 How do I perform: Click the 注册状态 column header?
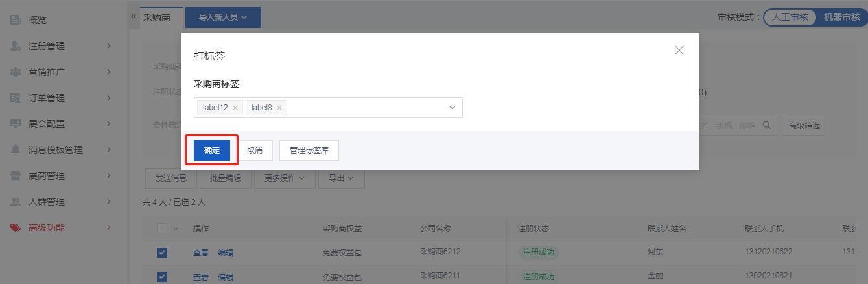pyautogui.click(x=534, y=229)
